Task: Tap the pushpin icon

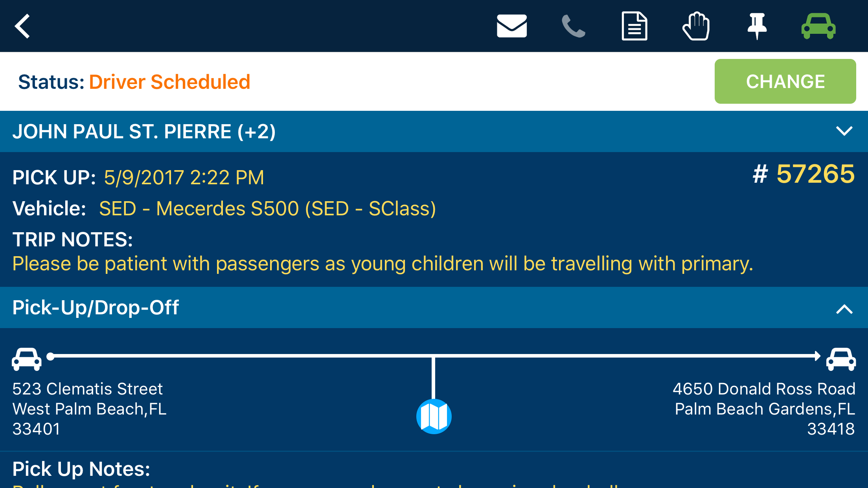Action: coord(757,26)
